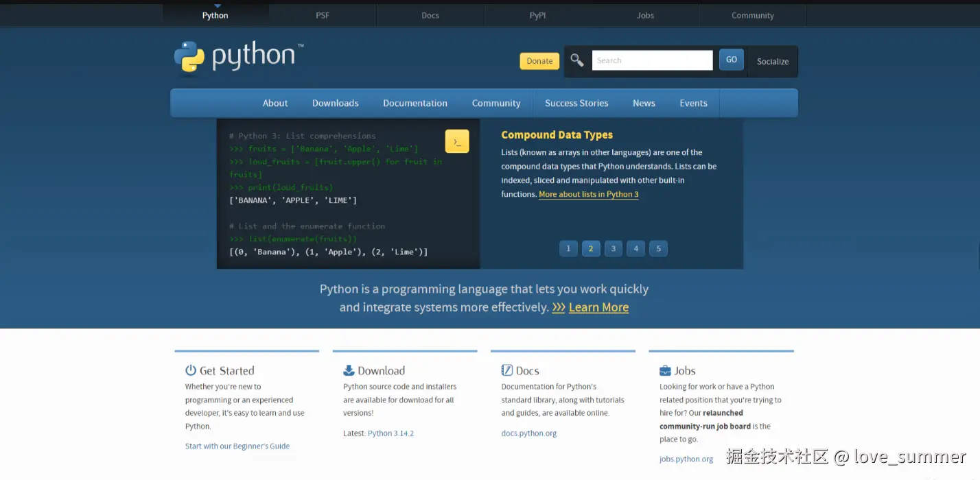Launch interactive shell yellow terminal icon

tap(457, 141)
